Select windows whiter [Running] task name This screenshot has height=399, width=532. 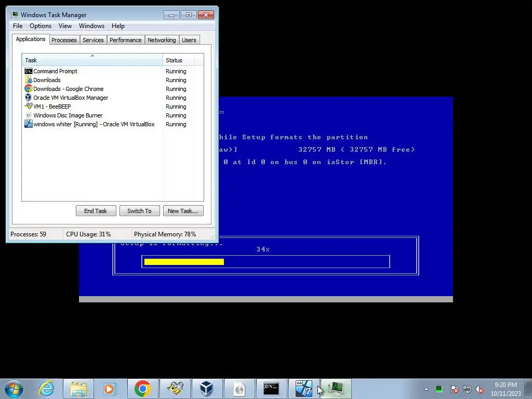tap(94, 124)
